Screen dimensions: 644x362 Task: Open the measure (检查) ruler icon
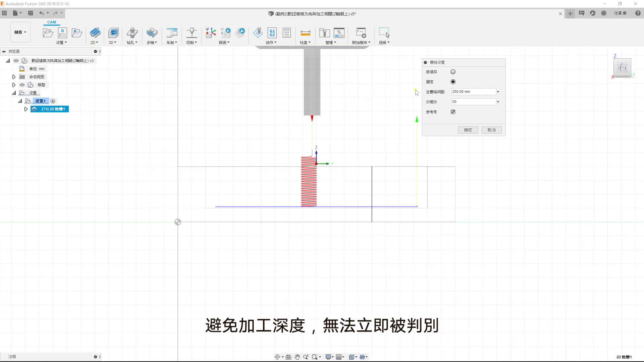[305, 33]
